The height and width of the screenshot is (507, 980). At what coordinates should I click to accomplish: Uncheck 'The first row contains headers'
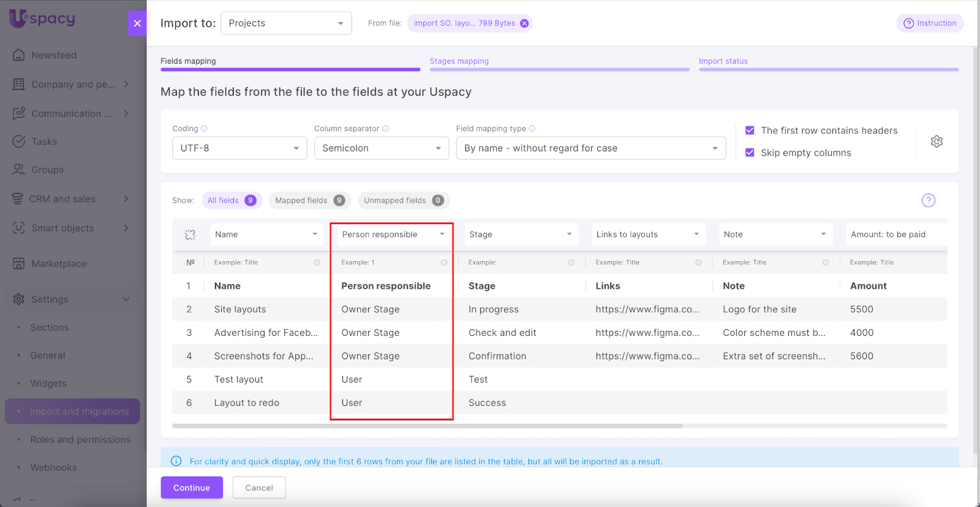click(750, 131)
